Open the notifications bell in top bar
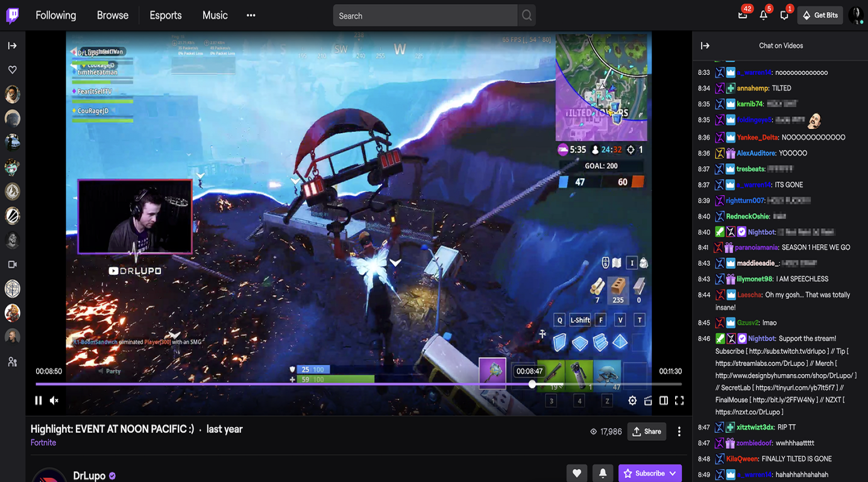This screenshot has width=868, height=482. pos(764,16)
